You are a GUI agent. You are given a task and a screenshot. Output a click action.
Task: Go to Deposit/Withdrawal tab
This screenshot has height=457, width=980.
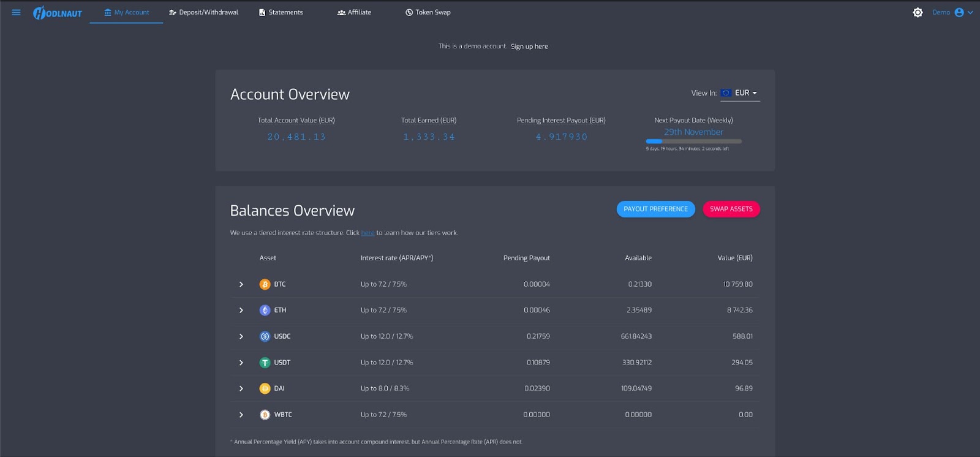click(204, 12)
